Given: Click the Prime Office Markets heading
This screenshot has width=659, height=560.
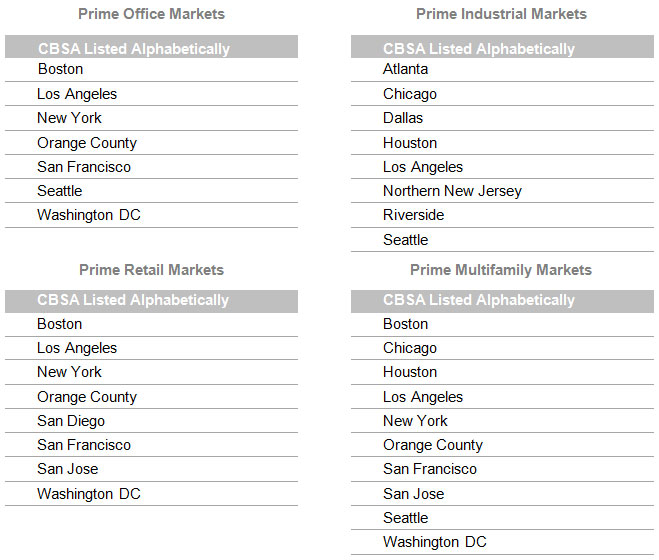Looking at the screenshot, I should tap(151, 14).
